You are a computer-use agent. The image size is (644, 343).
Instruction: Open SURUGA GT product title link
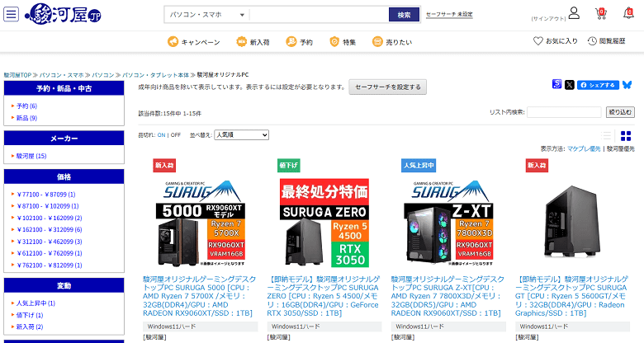572,296
